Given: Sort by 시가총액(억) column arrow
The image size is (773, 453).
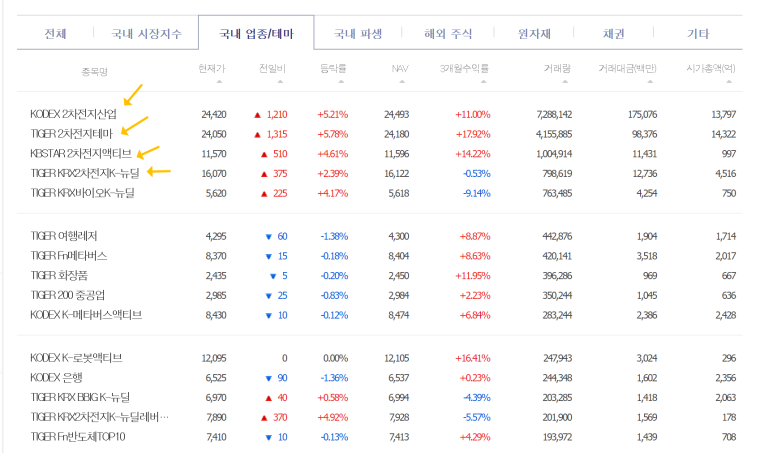Looking at the screenshot, I should tap(729, 82).
